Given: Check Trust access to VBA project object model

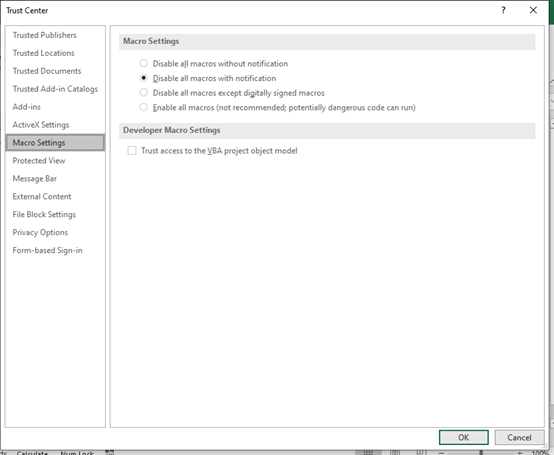Looking at the screenshot, I should 132,151.
